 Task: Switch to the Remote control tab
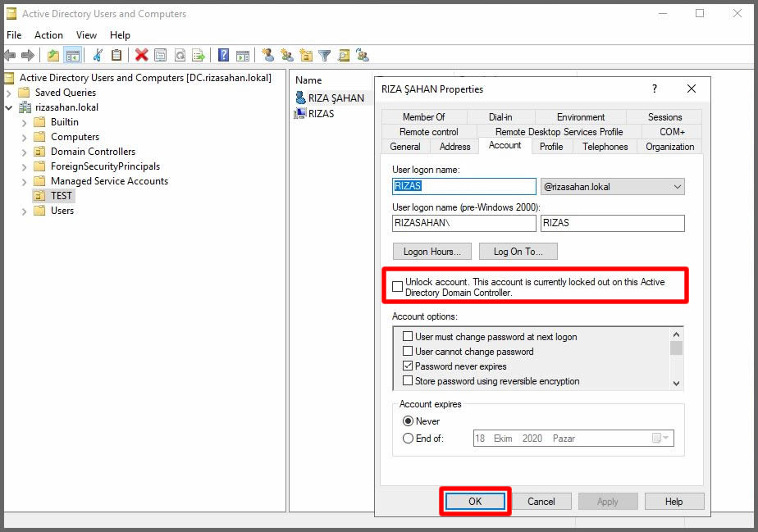[428, 131]
